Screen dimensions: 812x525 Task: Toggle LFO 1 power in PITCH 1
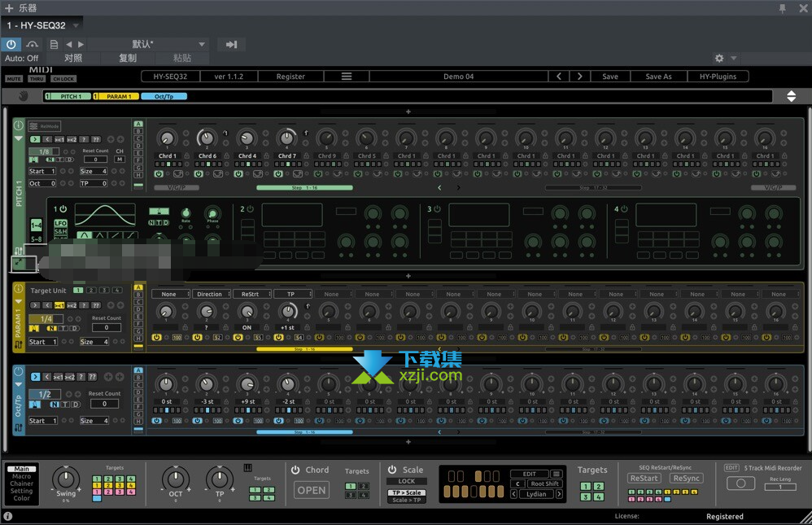click(63, 209)
